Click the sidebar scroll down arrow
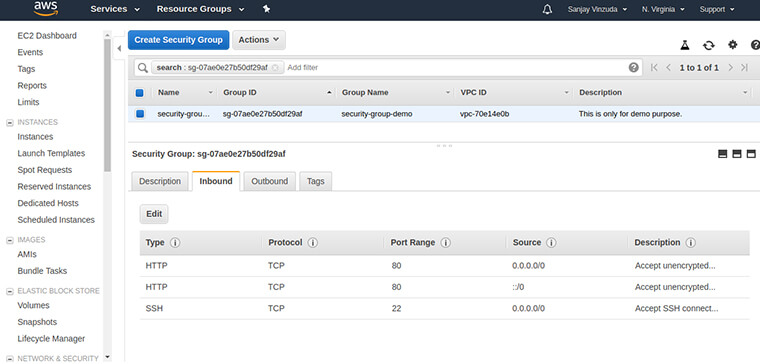760x364 pixels. 108,357
